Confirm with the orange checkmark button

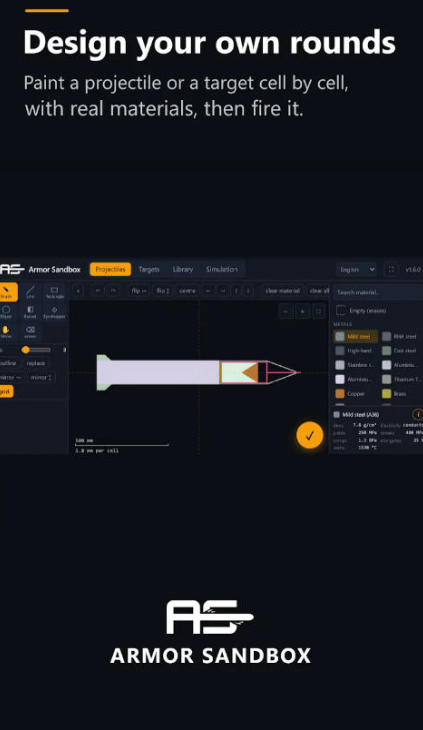pos(309,435)
